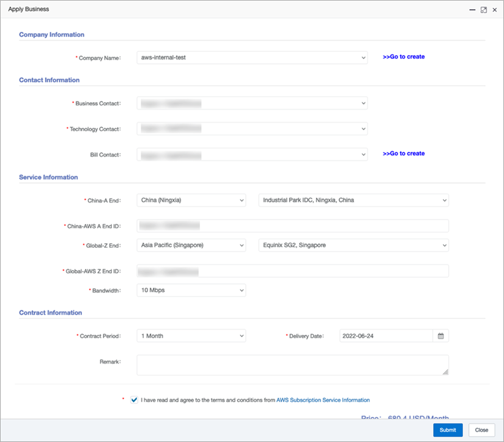The image size is (504, 442).
Task: Click into the Remark text area
Action: (292, 365)
